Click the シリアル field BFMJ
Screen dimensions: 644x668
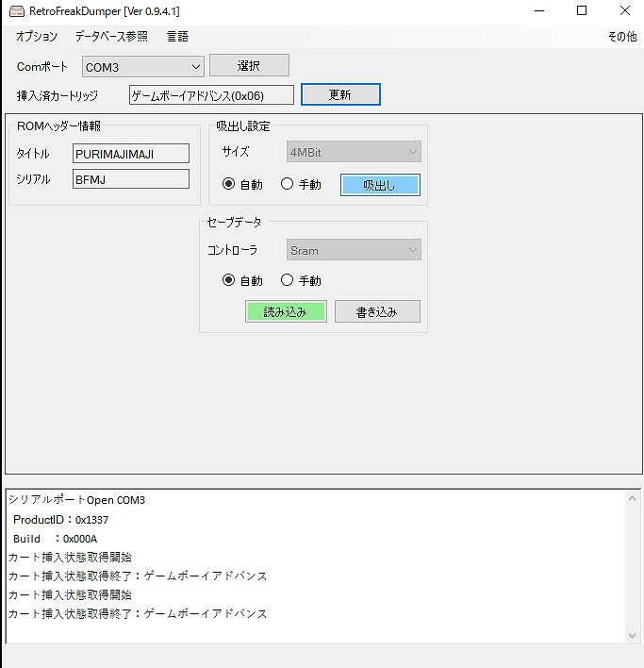[131, 179]
